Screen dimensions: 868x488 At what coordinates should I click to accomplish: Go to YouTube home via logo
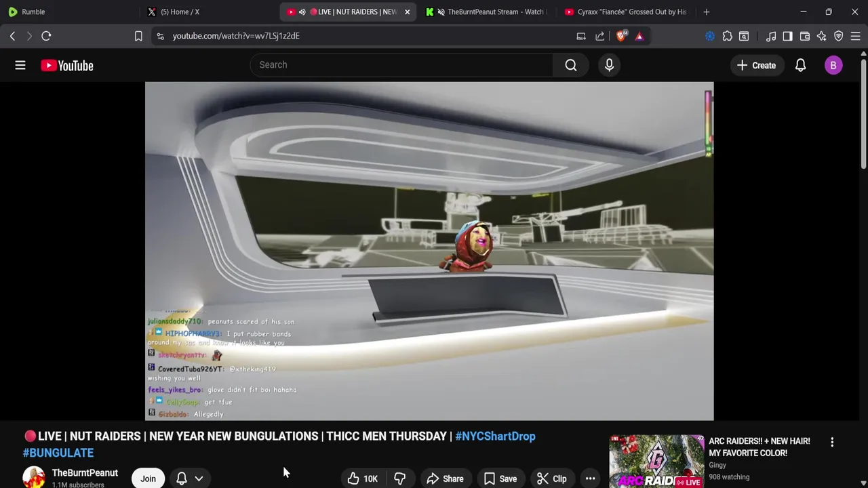(x=66, y=66)
